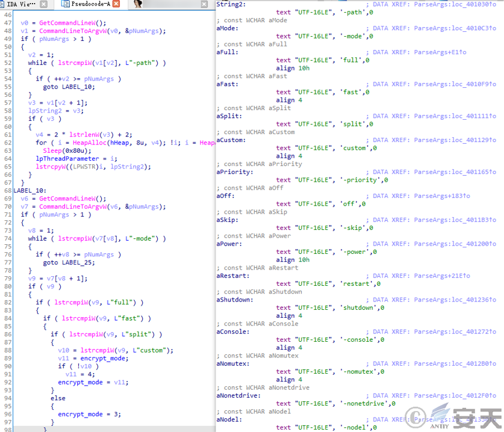Click the String2: label in disassembly
The height and width of the screenshot is (432, 504).
[x=231, y=4]
